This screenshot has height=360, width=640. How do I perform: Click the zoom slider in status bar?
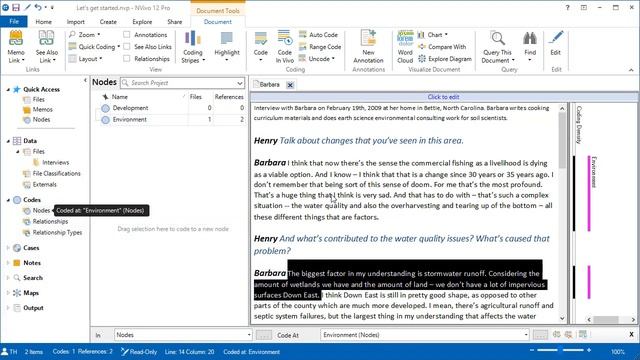[560, 350]
